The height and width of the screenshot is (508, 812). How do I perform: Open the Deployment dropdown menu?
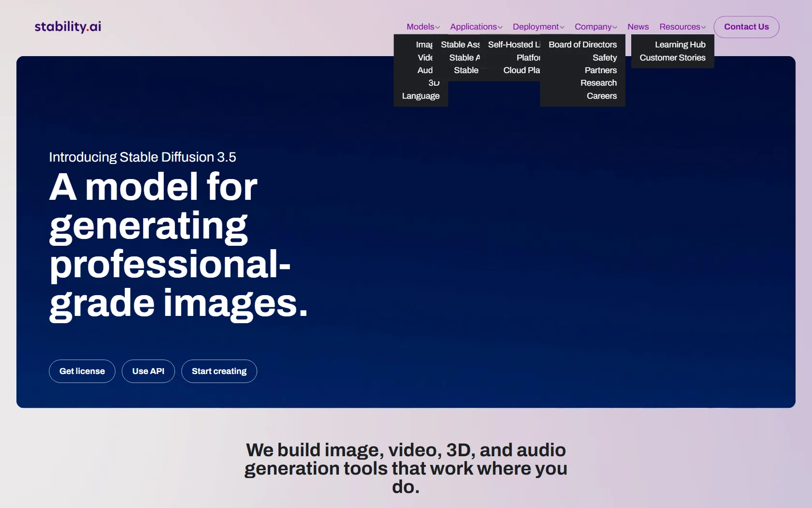(x=538, y=27)
